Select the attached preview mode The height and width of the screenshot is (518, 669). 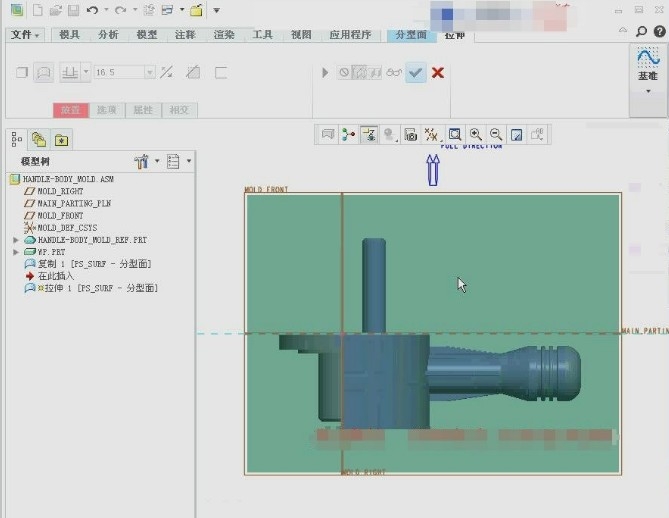click(x=375, y=73)
